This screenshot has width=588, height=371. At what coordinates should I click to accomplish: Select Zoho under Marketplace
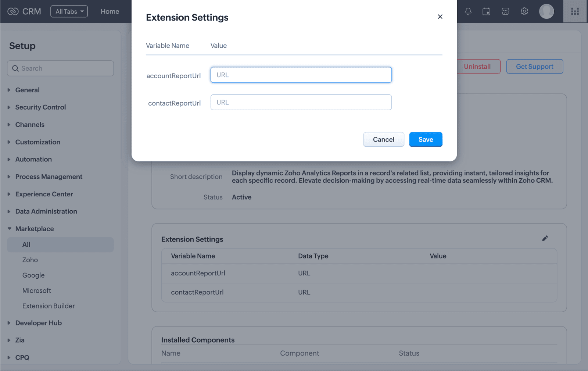tap(30, 260)
